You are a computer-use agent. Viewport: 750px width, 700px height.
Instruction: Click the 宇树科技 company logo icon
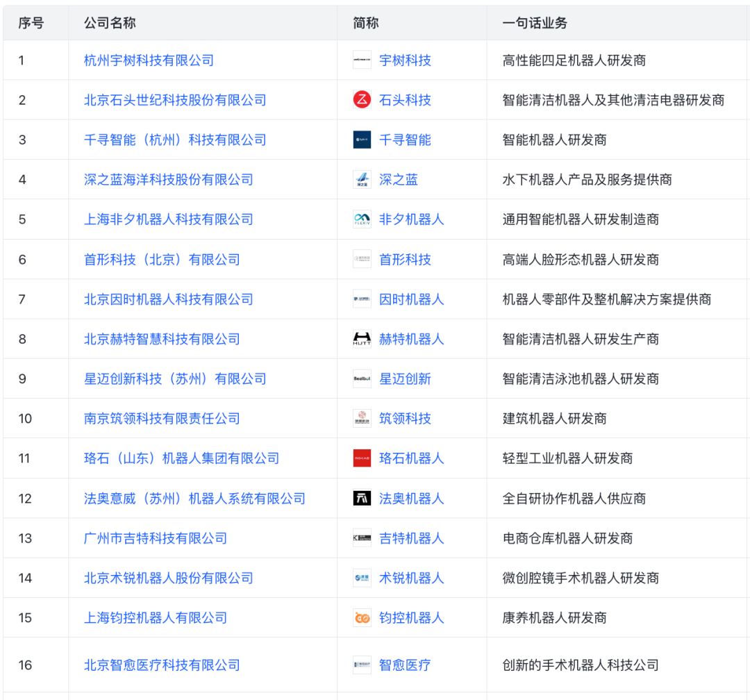(x=362, y=60)
